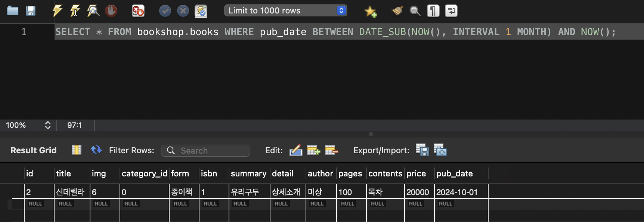Edit current row pencil icon
The width and height of the screenshot is (644, 222).
tap(295, 150)
